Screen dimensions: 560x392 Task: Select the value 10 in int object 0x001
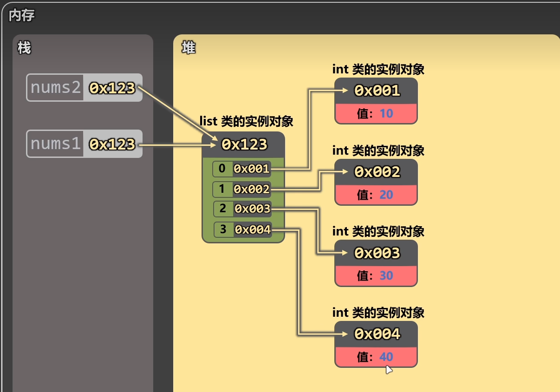[x=386, y=113]
